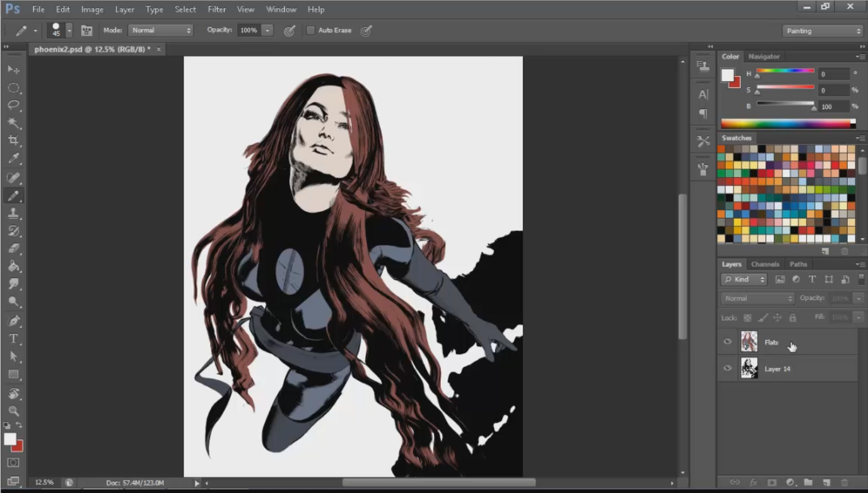Select the Magic Wand tool

click(14, 123)
